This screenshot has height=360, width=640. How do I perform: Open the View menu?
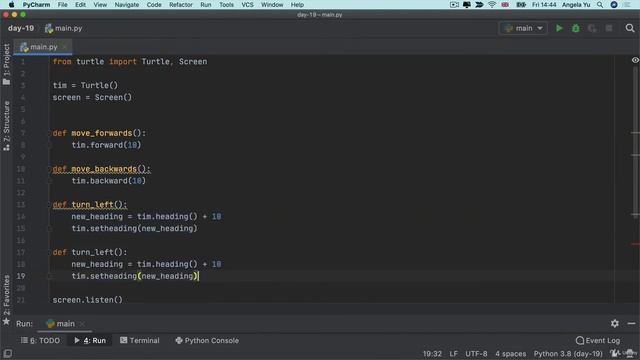tap(100, 5)
